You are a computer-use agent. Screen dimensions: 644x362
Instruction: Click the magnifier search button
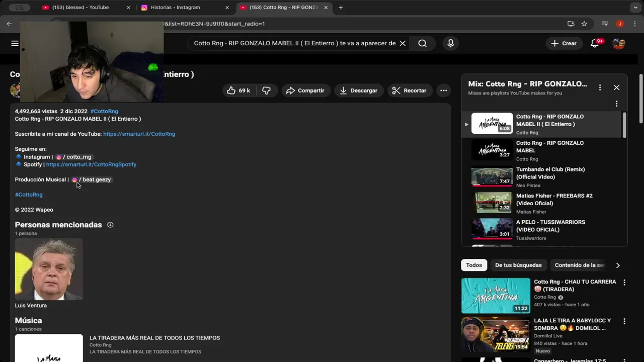(x=423, y=43)
